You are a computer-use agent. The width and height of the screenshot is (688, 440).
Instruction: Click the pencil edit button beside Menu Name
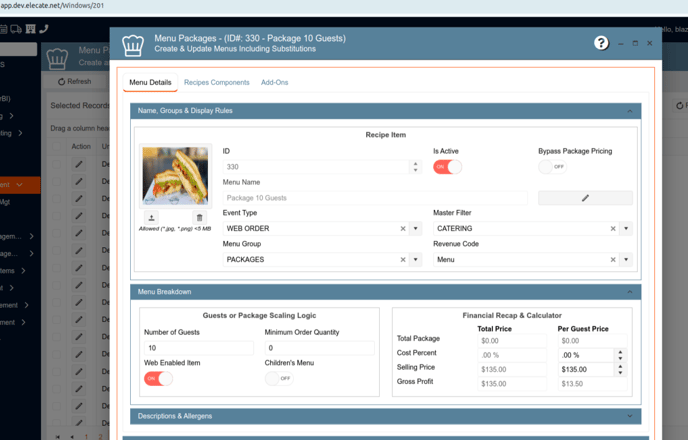point(585,198)
